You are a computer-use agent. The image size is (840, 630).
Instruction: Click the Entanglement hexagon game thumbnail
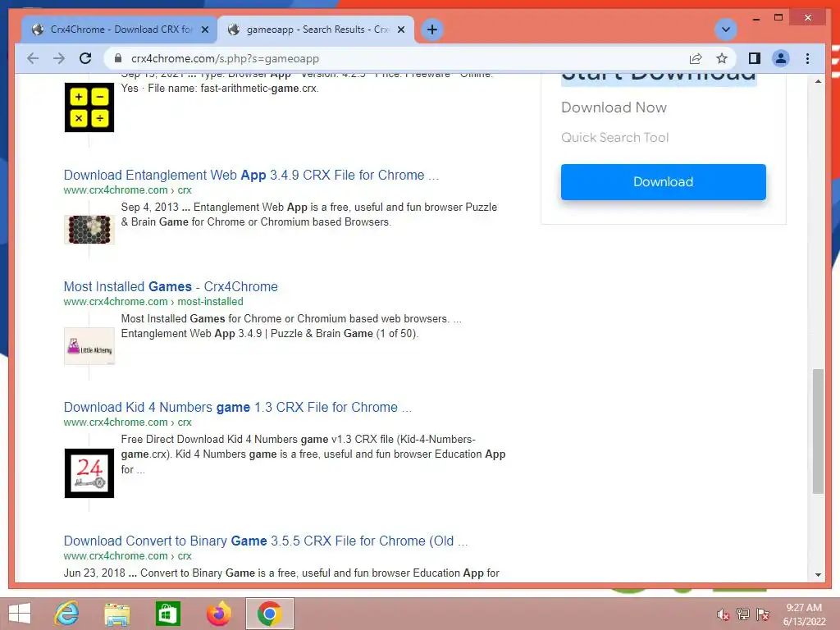89,230
